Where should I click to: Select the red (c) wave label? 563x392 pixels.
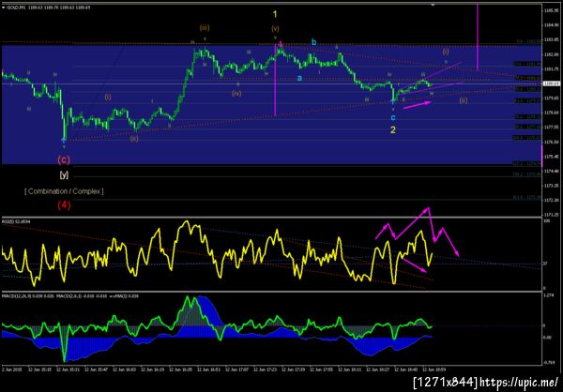point(64,159)
